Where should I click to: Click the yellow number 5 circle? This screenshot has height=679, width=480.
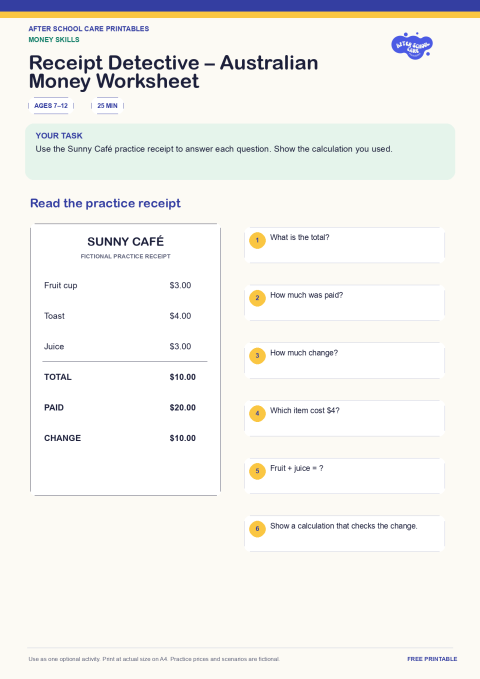pos(257,471)
